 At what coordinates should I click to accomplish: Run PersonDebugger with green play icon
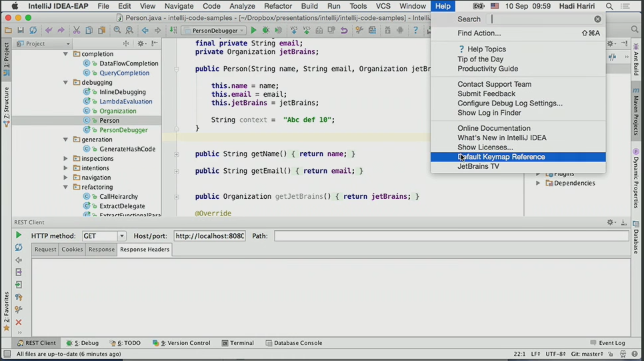[x=253, y=31]
